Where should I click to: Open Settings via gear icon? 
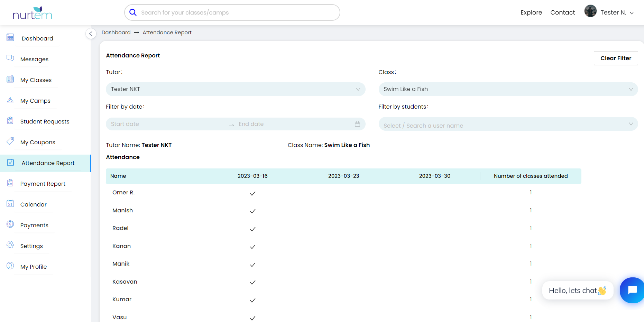click(10, 245)
